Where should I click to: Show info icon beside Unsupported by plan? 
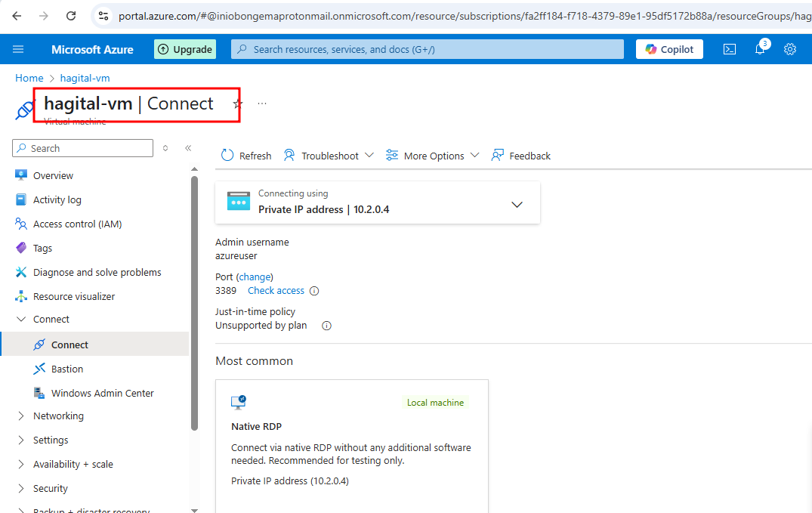pos(327,326)
